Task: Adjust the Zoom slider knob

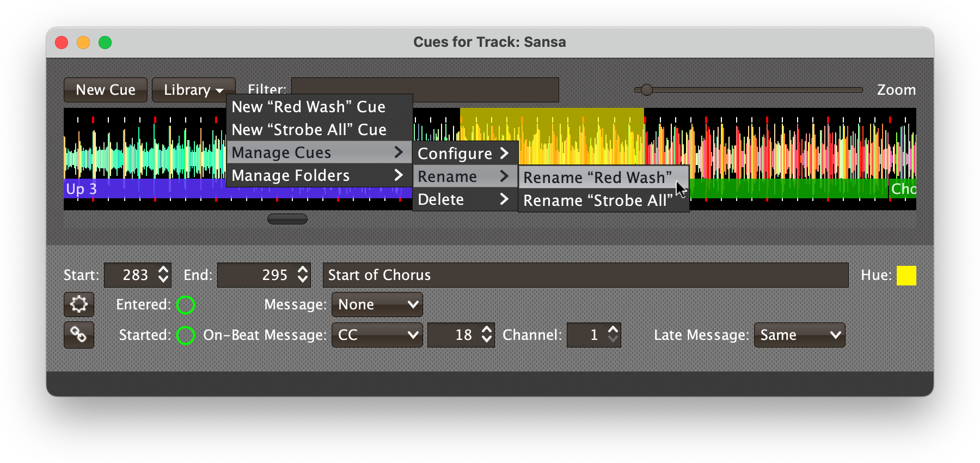Action: click(x=646, y=90)
